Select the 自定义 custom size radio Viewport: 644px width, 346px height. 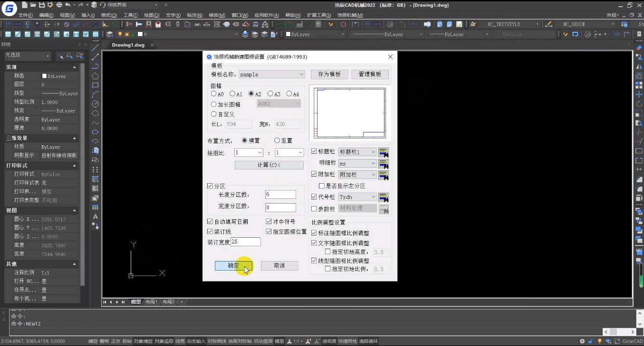[214, 114]
